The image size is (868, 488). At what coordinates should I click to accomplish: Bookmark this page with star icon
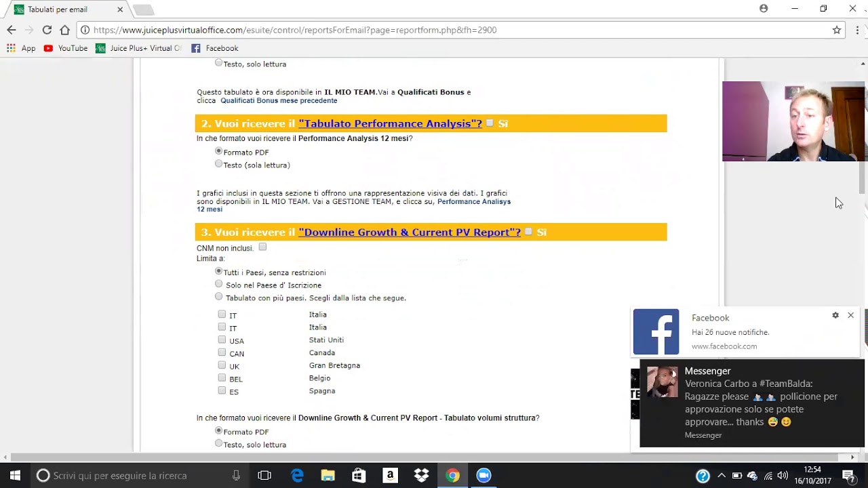[x=837, y=30]
